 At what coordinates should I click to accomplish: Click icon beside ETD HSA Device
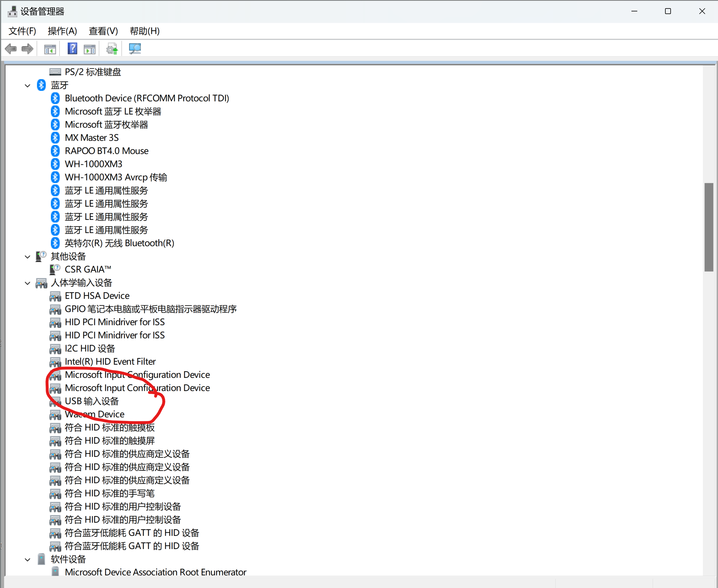[55, 296]
